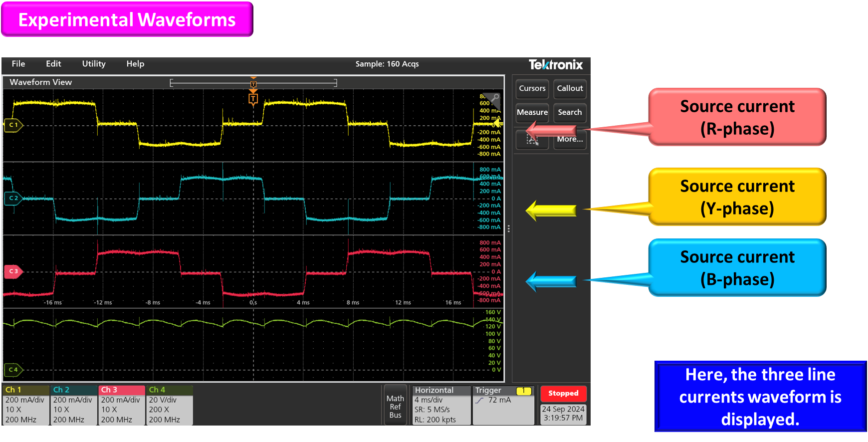
Task: Click the yellow trigger level arrow indicator
Action: [x=498, y=123]
